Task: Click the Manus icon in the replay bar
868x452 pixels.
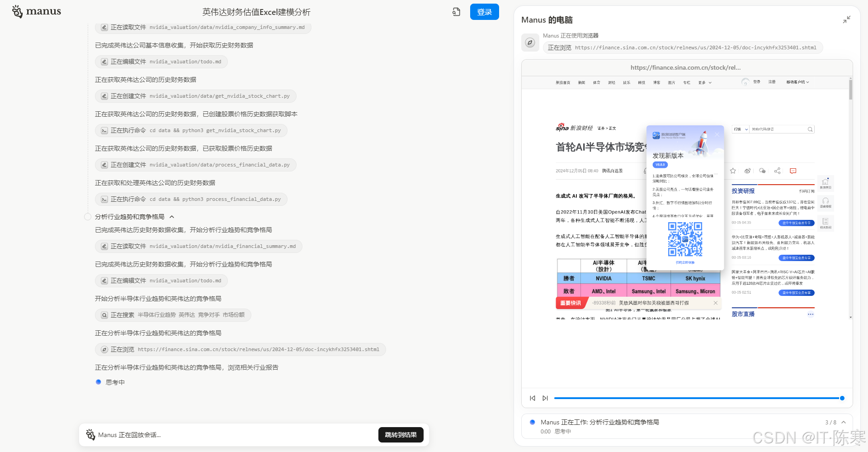Action: tap(90, 435)
